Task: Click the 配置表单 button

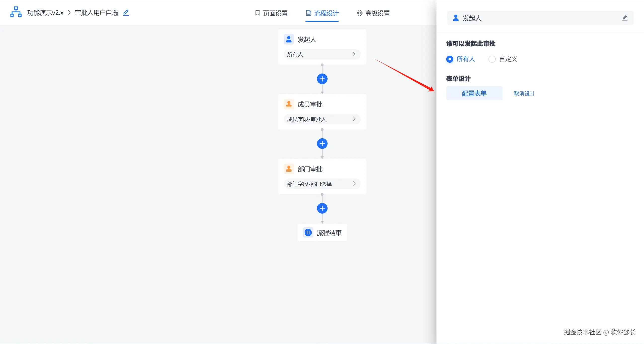Action: [x=474, y=93]
